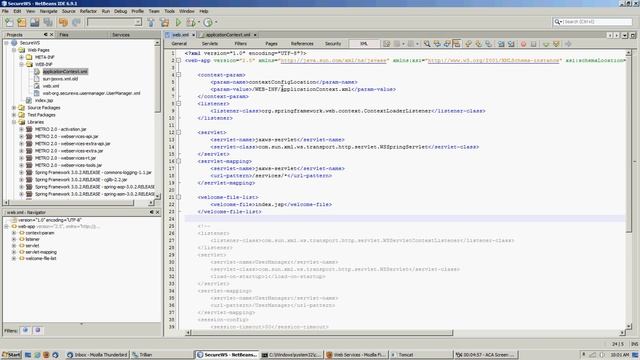The image size is (640, 360).
Task: Switch to Tomcat taskbar item
Action: [x=421, y=355]
